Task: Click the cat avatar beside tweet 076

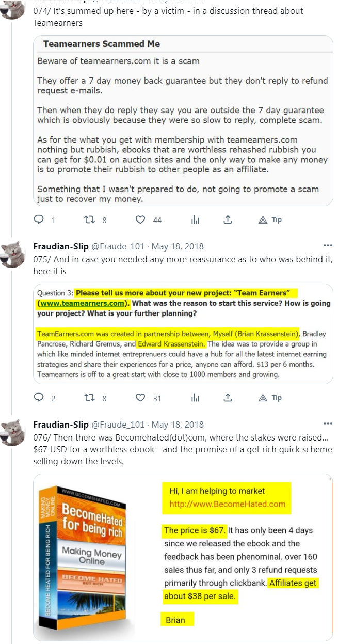Action: click(13, 432)
